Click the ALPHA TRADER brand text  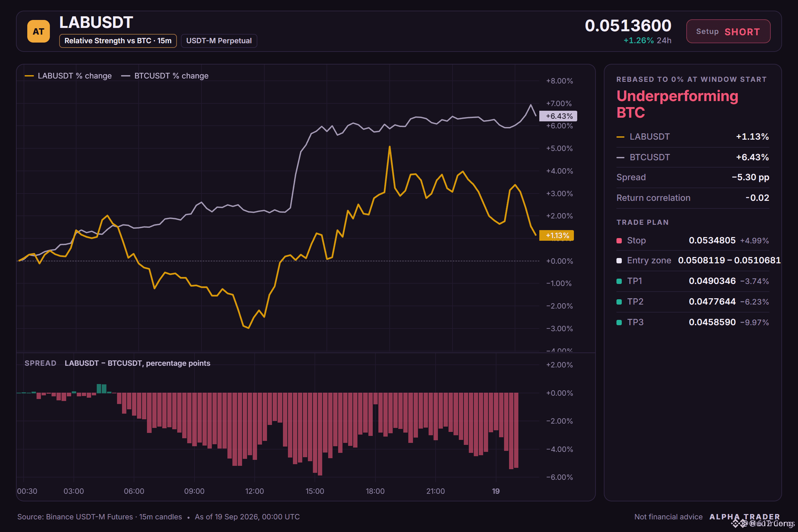point(745,517)
